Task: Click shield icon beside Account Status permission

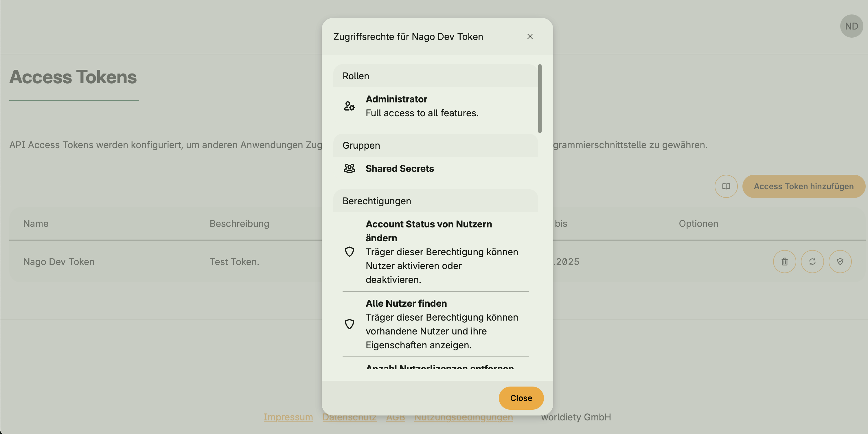Action: click(349, 252)
